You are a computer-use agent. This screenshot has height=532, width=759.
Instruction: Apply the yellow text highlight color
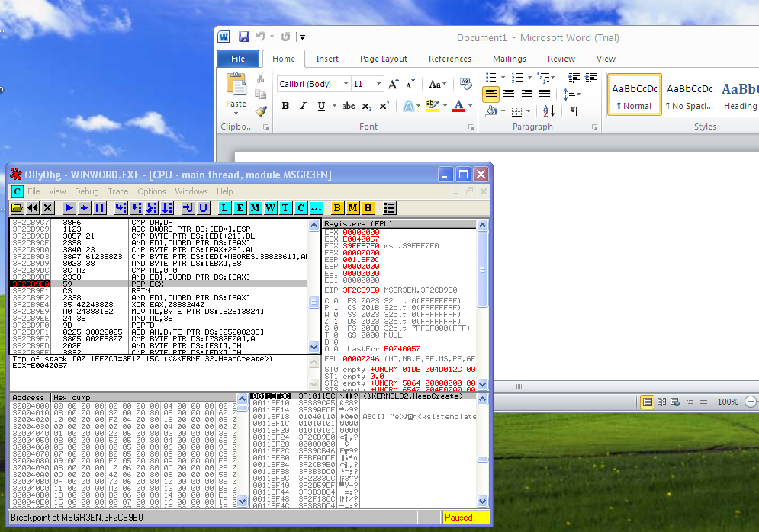click(x=432, y=106)
